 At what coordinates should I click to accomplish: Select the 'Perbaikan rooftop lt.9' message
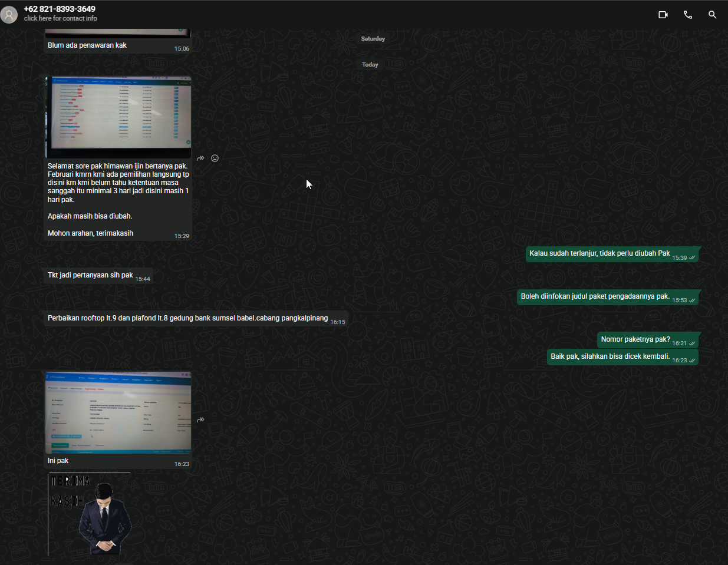tap(196, 319)
